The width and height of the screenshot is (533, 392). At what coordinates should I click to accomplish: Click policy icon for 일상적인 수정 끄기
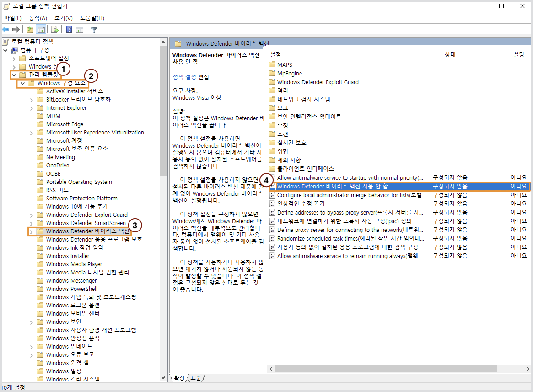coord(272,204)
